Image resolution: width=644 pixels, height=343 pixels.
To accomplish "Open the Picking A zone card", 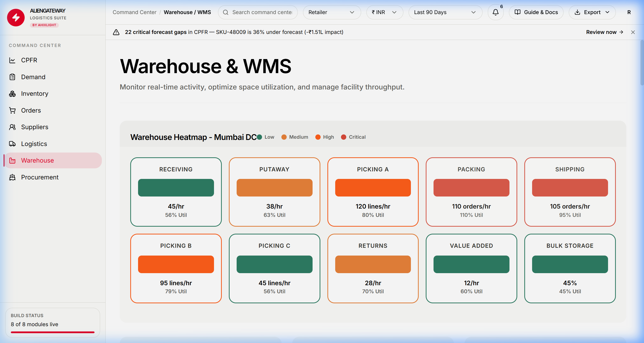I will (x=373, y=192).
